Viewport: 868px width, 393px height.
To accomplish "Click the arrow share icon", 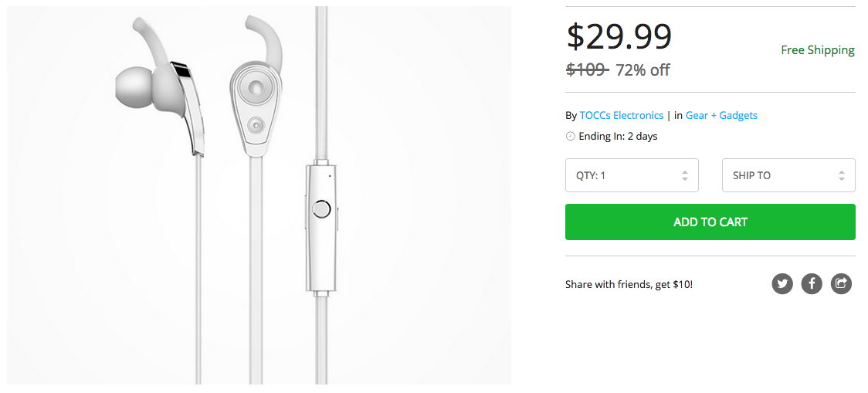I will click(841, 284).
